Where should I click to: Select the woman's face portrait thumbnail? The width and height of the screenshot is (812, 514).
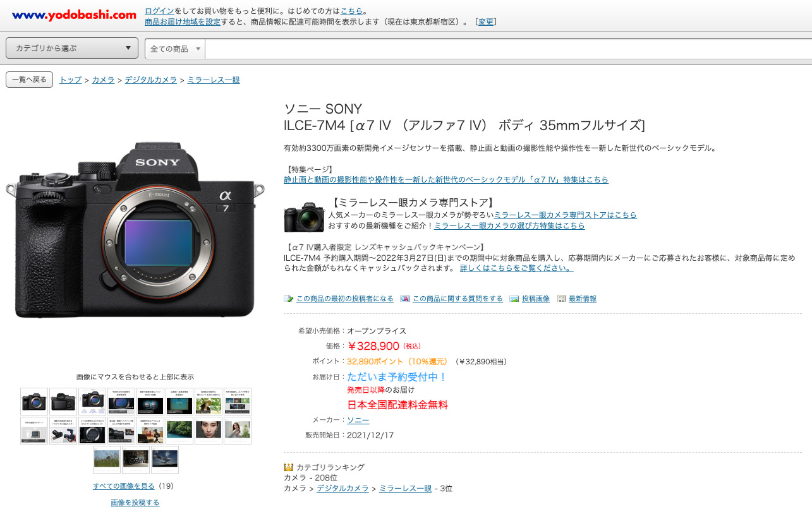coord(209,431)
